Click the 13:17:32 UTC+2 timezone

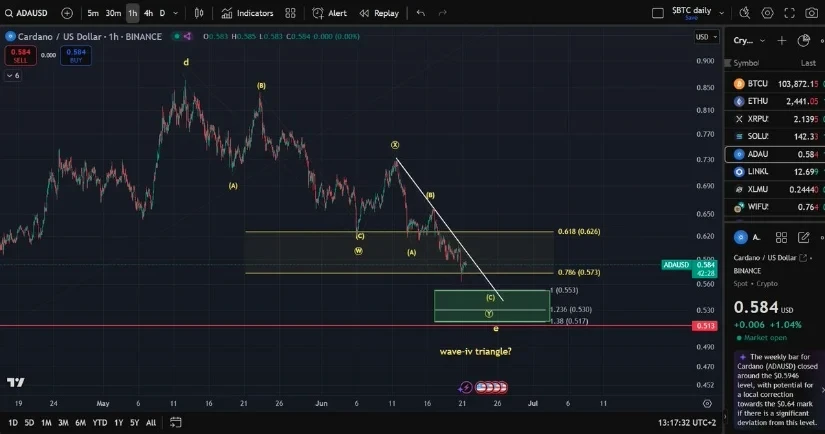(687, 422)
